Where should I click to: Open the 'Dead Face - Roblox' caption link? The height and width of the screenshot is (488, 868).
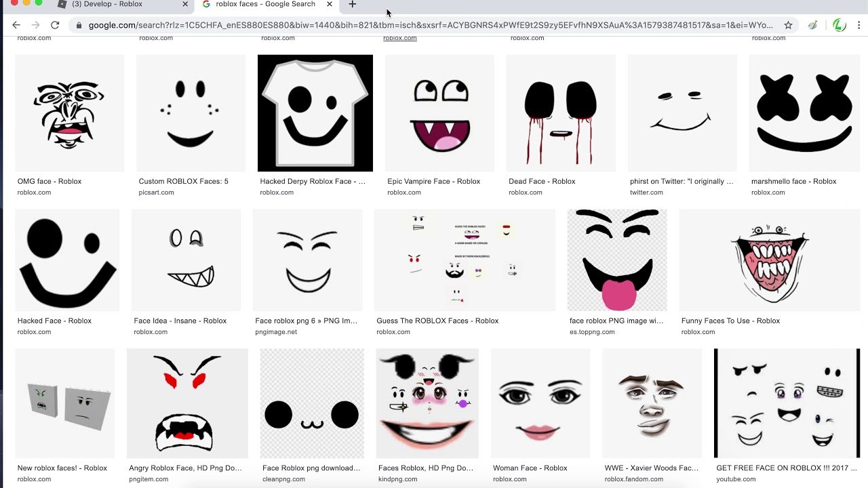pyautogui.click(x=542, y=182)
